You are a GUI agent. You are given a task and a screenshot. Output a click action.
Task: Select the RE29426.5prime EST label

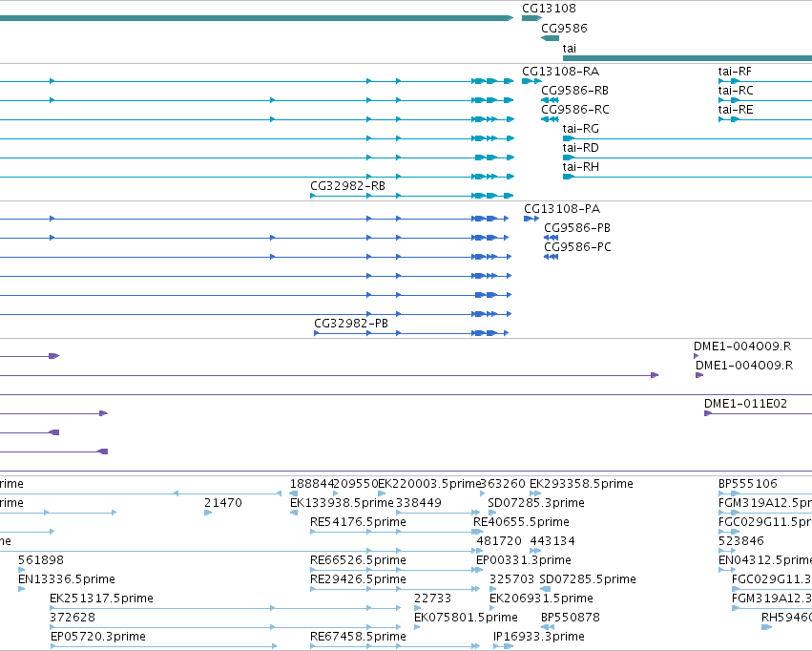click(x=358, y=580)
